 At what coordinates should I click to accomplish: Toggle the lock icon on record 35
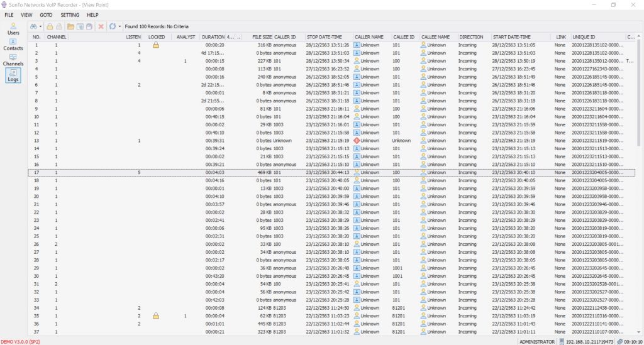click(x=156, y=316)
